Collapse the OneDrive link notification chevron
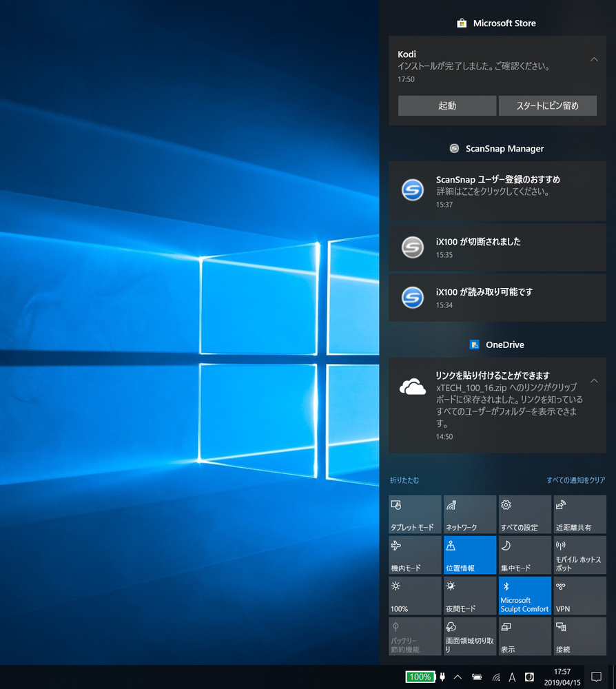 594,380
